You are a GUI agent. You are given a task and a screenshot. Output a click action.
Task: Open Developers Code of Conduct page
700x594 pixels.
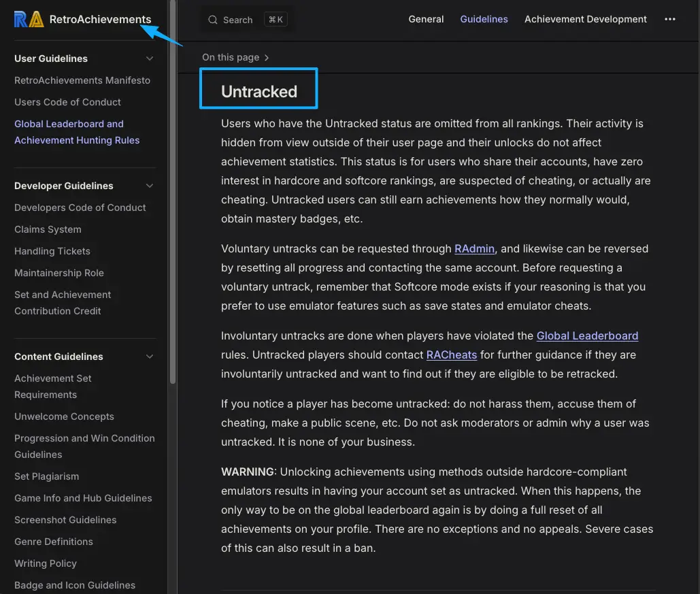coord(80,208)
